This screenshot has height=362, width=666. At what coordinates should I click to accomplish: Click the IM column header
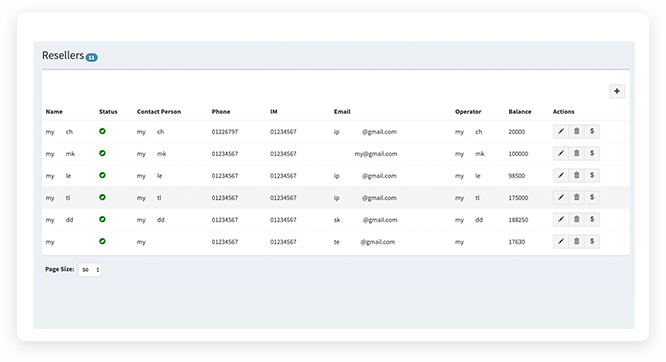274,112
